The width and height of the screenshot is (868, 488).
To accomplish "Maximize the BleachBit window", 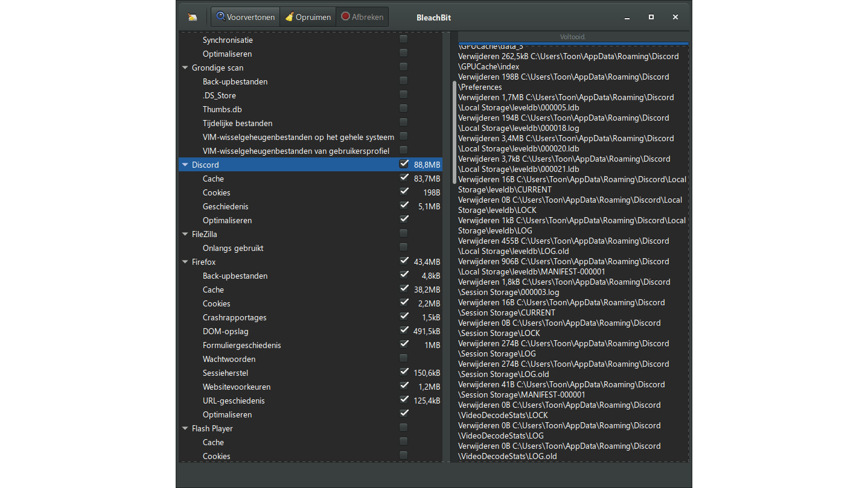I will pos(651,17).
